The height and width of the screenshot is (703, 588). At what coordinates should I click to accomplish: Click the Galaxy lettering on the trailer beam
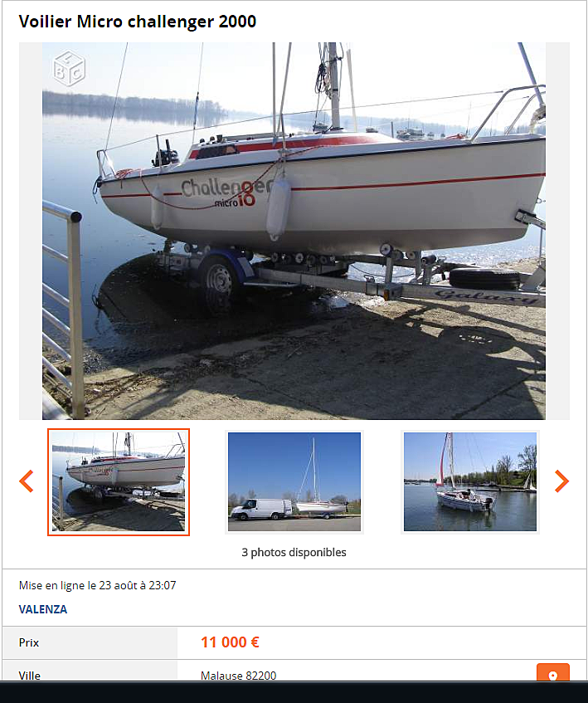pyautogui.click(x=486, y=296)
